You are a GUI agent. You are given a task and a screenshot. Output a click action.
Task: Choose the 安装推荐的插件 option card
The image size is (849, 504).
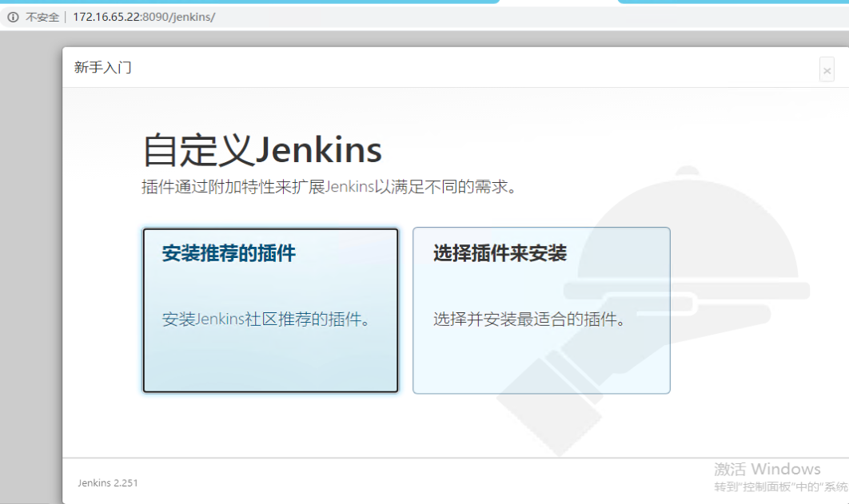(x=270, y=311)
